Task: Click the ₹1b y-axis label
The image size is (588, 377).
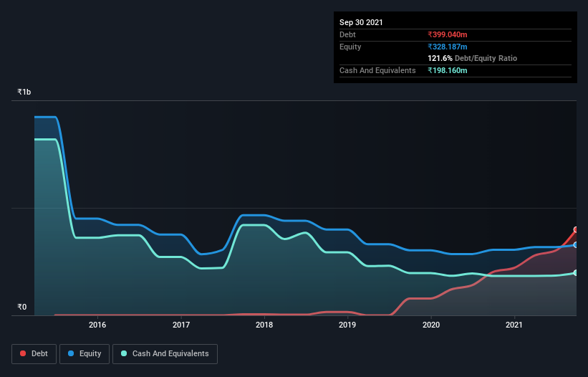Action: click(24, 92)
